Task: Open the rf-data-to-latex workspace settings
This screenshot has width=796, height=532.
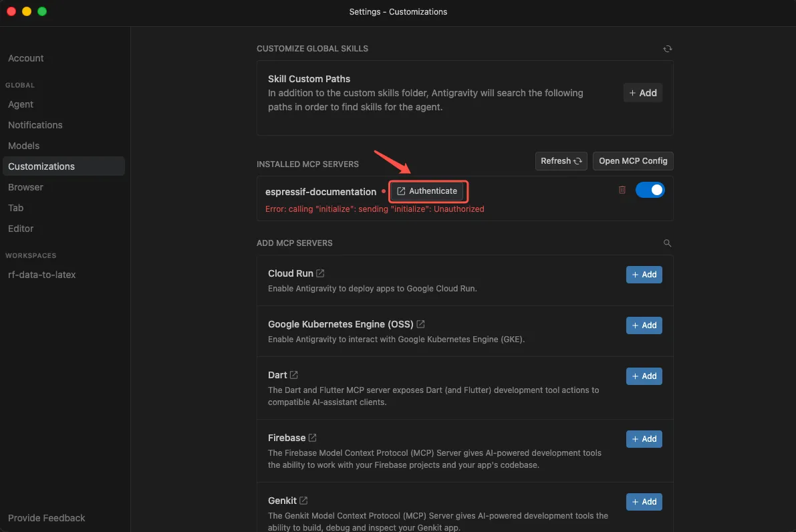Action: click(42, 275)
